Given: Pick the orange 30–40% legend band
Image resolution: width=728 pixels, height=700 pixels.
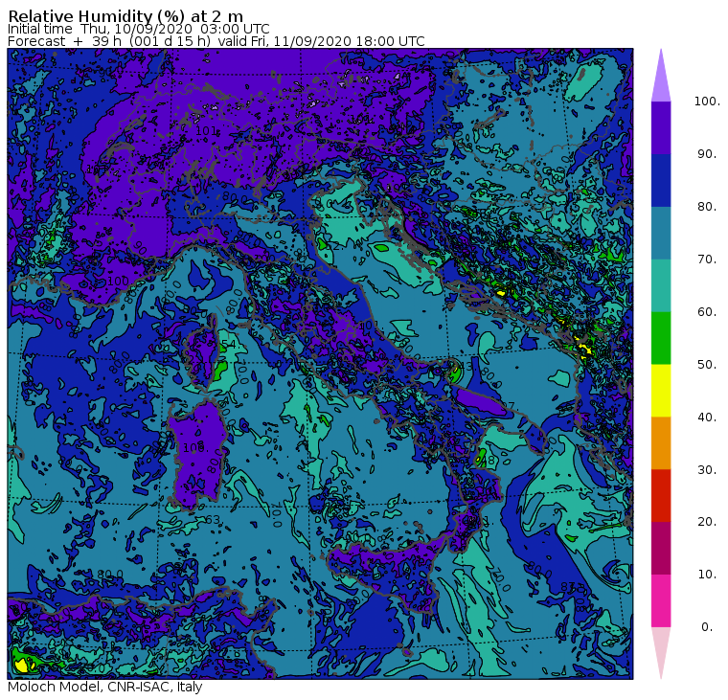Looking at the screenshot, I should point(661,443).
